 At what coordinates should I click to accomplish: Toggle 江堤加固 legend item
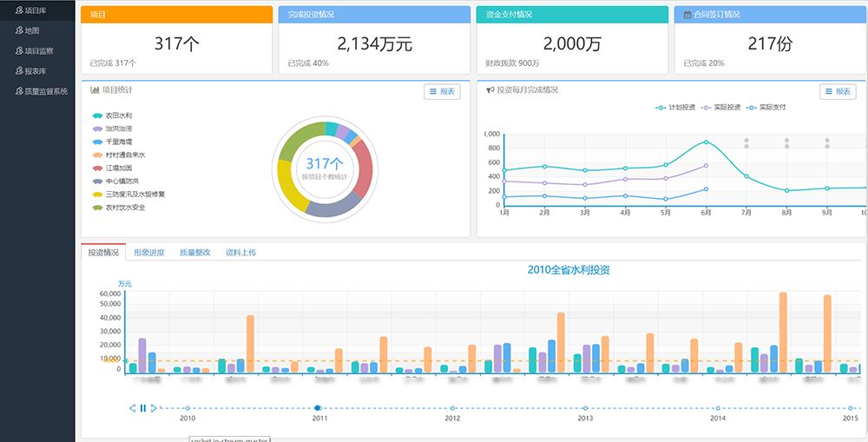[x=118, y=168]
